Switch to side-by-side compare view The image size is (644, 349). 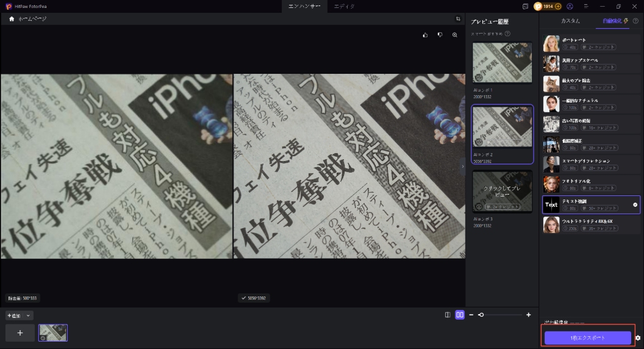pyautogui.click(x=460, y=315)
